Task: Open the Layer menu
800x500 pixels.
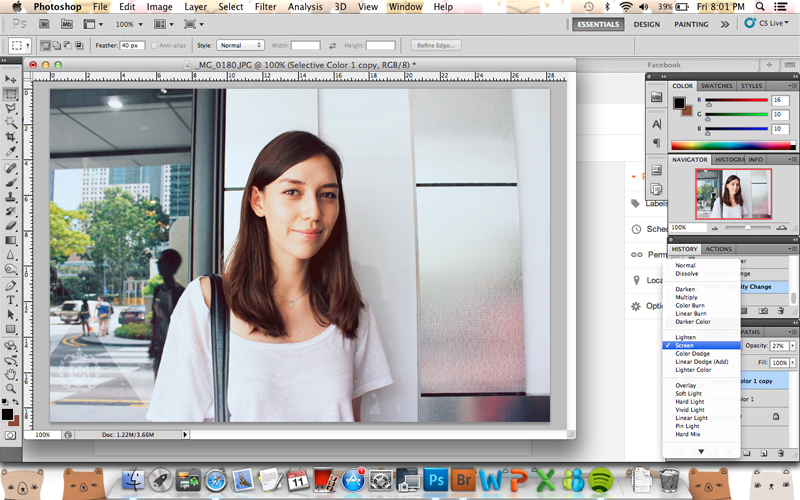Action: coord(195,7)
